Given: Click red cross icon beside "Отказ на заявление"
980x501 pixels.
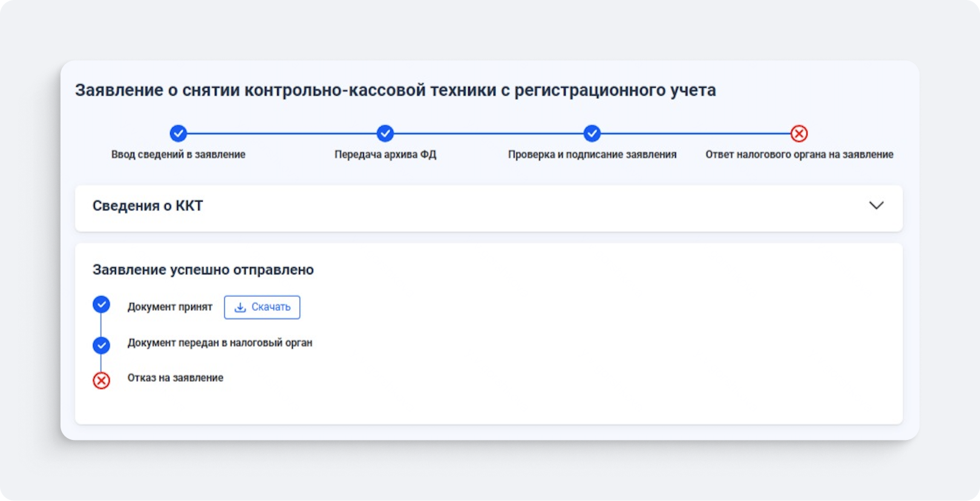Looking at the screenshot, I should point(101,381).
